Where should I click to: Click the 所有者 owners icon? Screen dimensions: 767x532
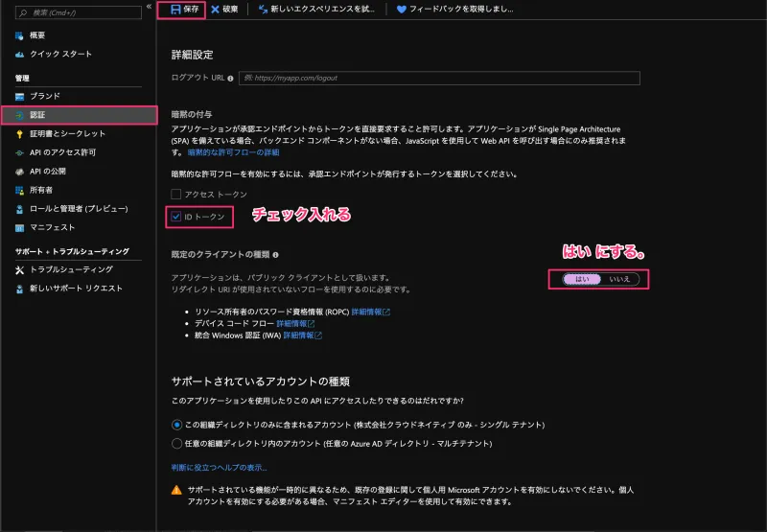[19, 190]
